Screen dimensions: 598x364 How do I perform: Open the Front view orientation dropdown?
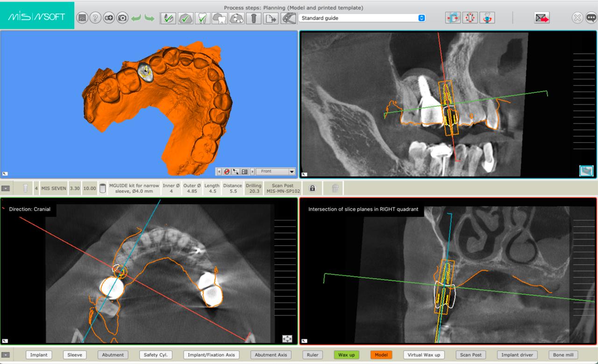point(276,172)
